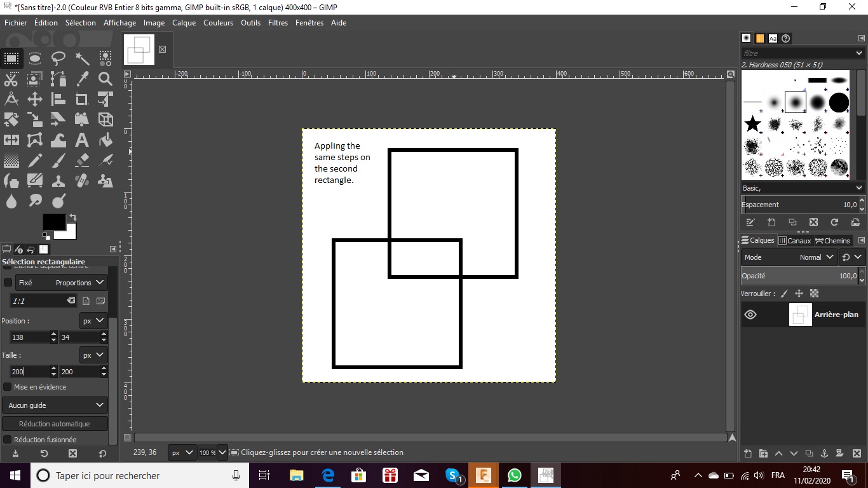Select the Fuzzy Select magic wand tool
This screenshot has height=488, width=868.
(x=82, y=59)
